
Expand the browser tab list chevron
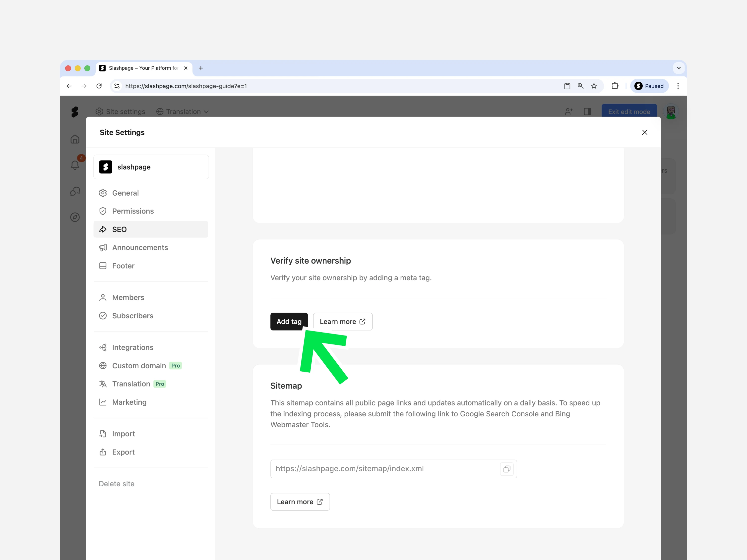pos(679,68)
